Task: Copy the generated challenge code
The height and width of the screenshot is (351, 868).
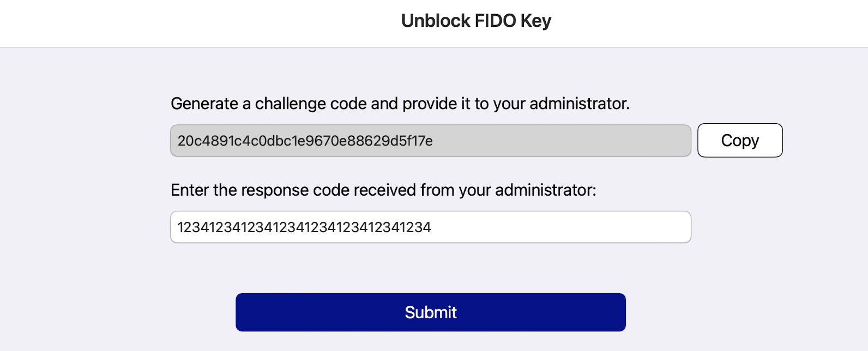Action: click(x=740, y=140)
